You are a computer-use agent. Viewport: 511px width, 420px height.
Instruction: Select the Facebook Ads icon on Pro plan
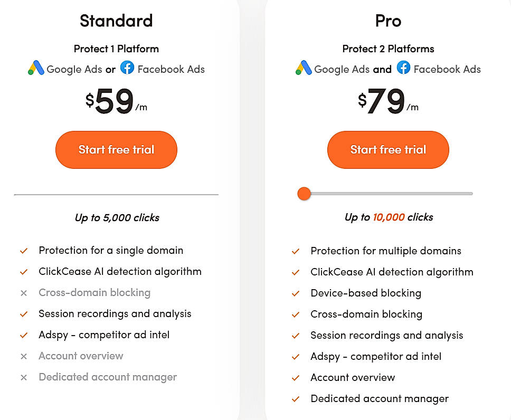[x=403, y=69]
